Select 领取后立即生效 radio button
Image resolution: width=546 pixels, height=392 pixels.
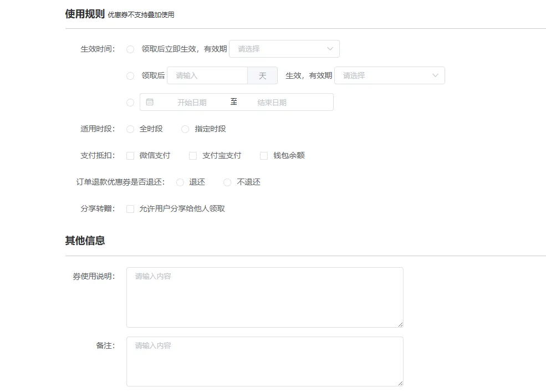tap(130, 49)
